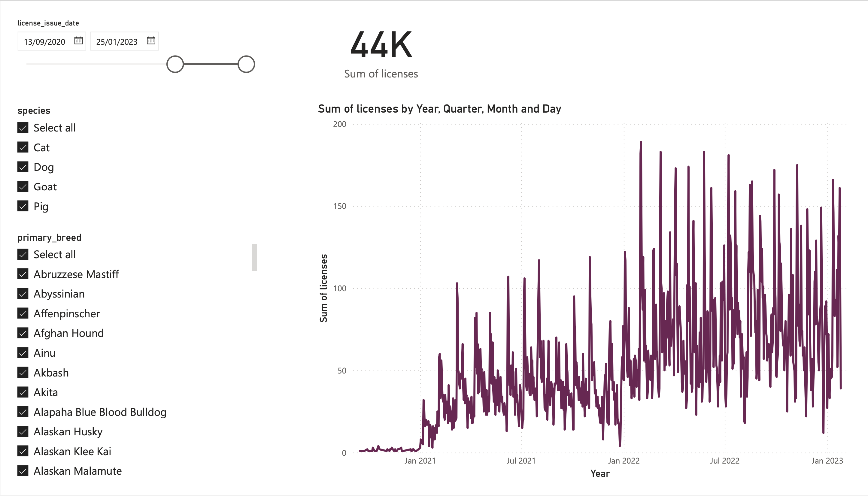Uncheck Select all under species
Screen dimensions: 868x496
pyautogui.click(x=23, y=127)
